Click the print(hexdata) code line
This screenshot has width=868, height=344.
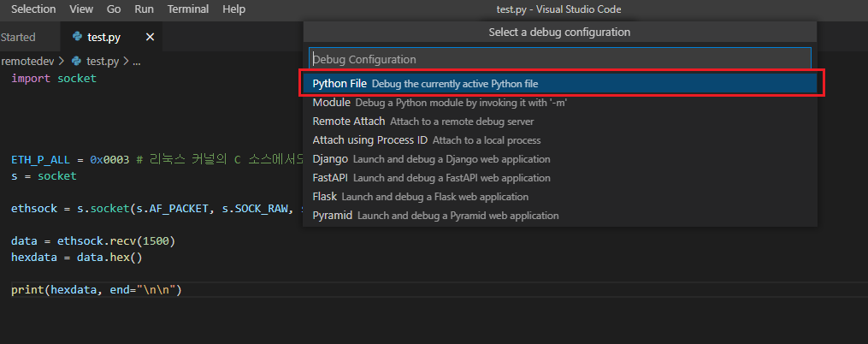point(97,290)
